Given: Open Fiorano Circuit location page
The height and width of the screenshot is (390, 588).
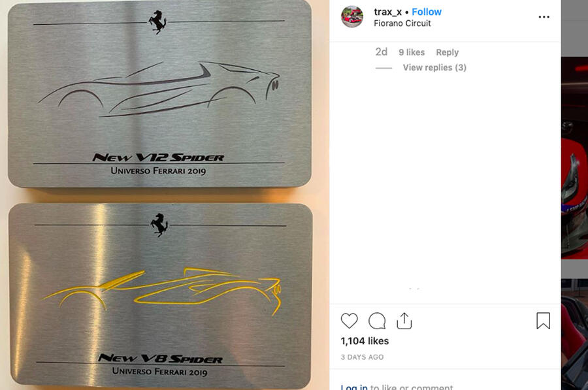Looking at the screenshot, I should [x=402, y=24].
